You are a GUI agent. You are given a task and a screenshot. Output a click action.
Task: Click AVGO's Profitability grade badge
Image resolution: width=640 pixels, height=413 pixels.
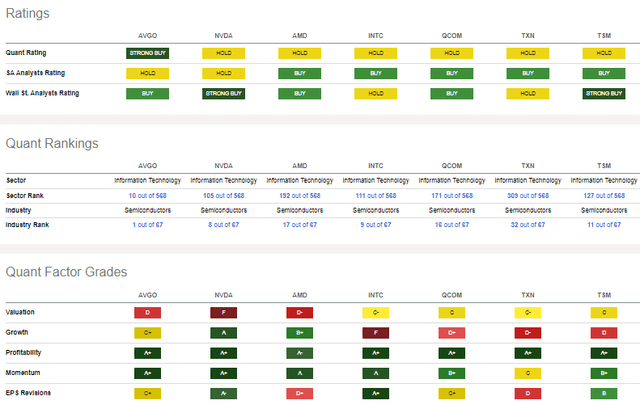click(147, 353)
